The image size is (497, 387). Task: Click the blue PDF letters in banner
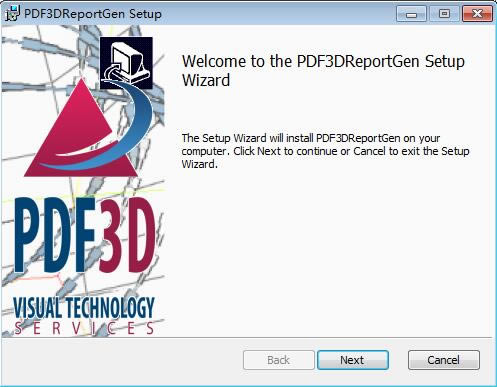[55, 235]
